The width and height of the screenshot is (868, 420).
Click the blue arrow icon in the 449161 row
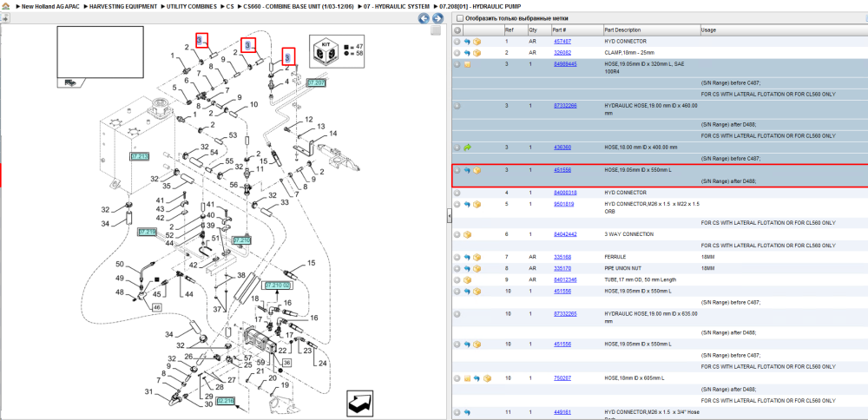(467, 412)
